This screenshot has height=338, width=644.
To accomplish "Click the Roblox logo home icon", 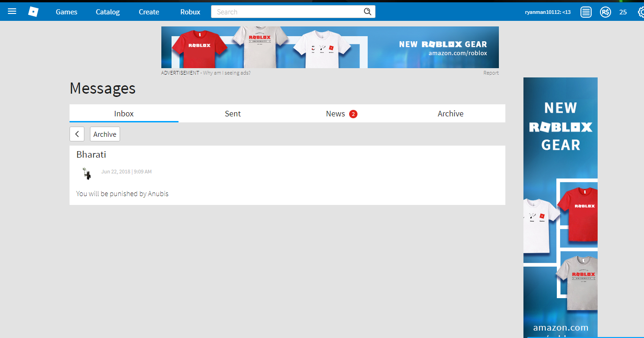I will click(x=33, y=12).
